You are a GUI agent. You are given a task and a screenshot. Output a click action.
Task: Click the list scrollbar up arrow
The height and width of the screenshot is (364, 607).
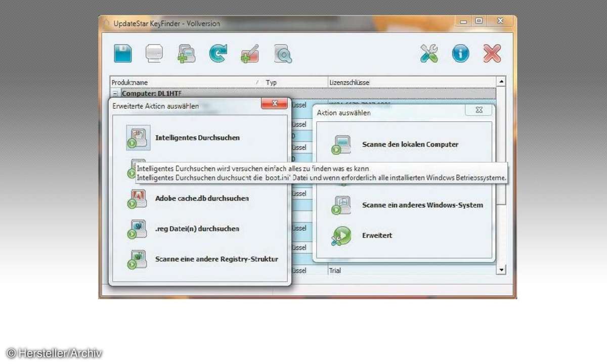tap(501, 81)
